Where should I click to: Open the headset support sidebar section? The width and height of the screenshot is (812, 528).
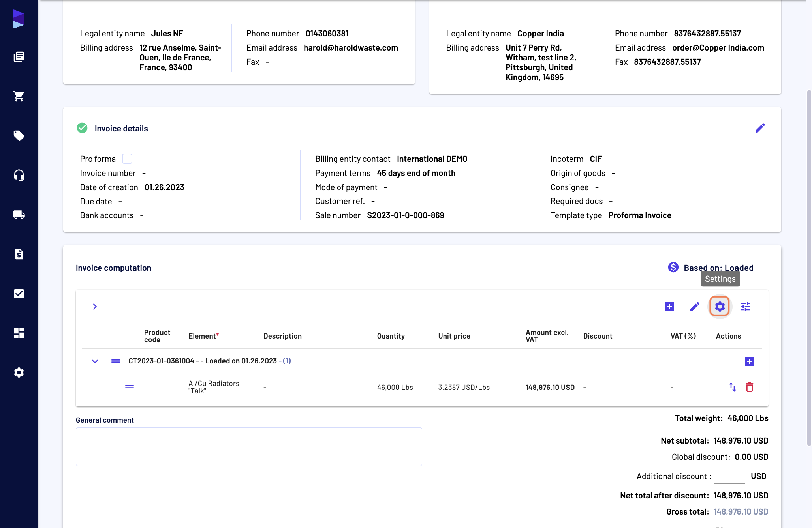click(x=19, y=175)
